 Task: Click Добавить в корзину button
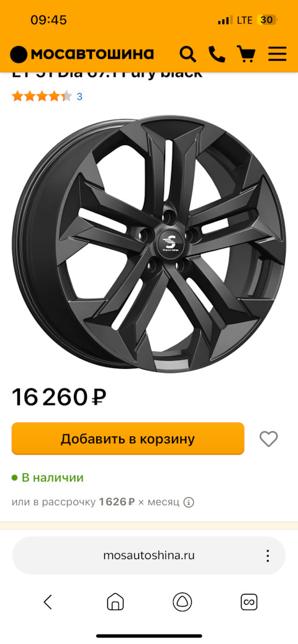click(128, 439)
